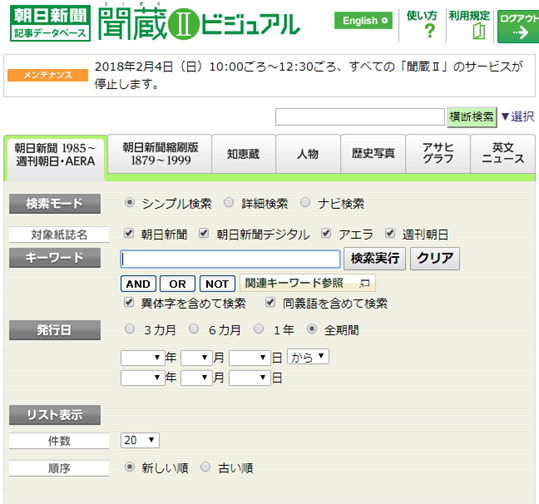
Task: Click the 横断検索 button
Action: tap(472, 117)
